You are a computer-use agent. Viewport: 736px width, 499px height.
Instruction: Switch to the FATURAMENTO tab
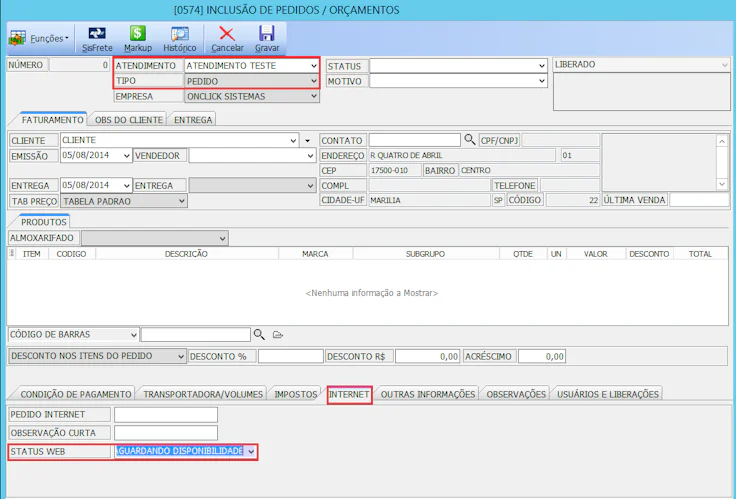[52, 120]
